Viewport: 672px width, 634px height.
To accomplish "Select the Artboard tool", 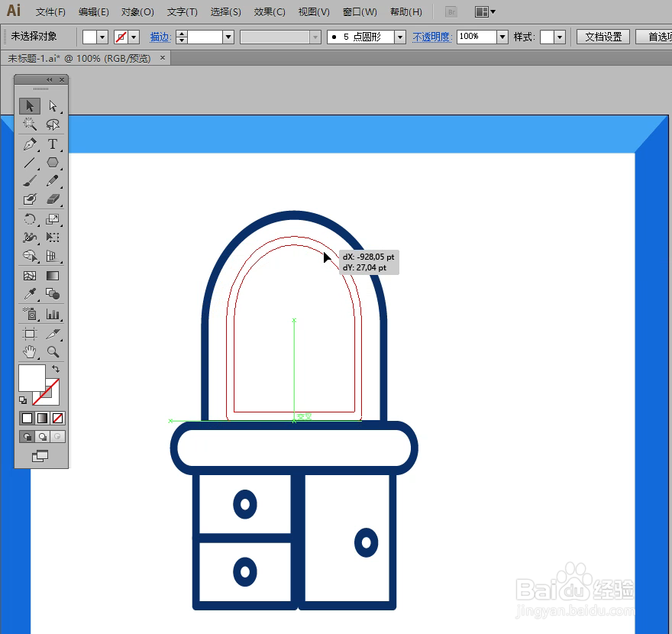I will click(30, 334).
